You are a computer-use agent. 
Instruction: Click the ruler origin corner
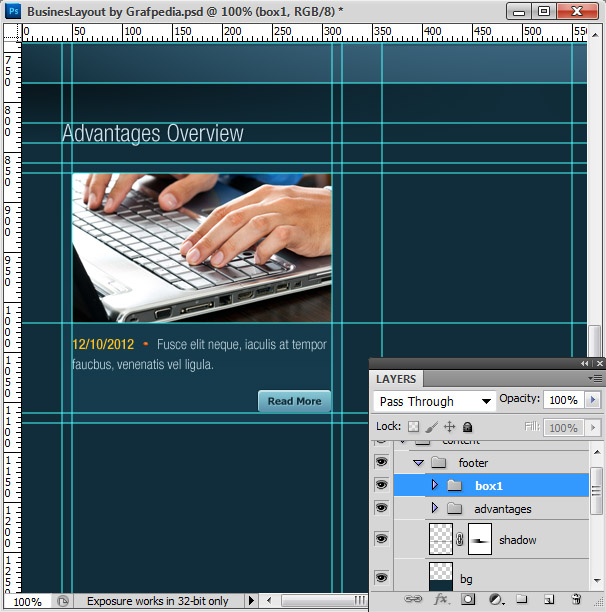tap(12, 32)
